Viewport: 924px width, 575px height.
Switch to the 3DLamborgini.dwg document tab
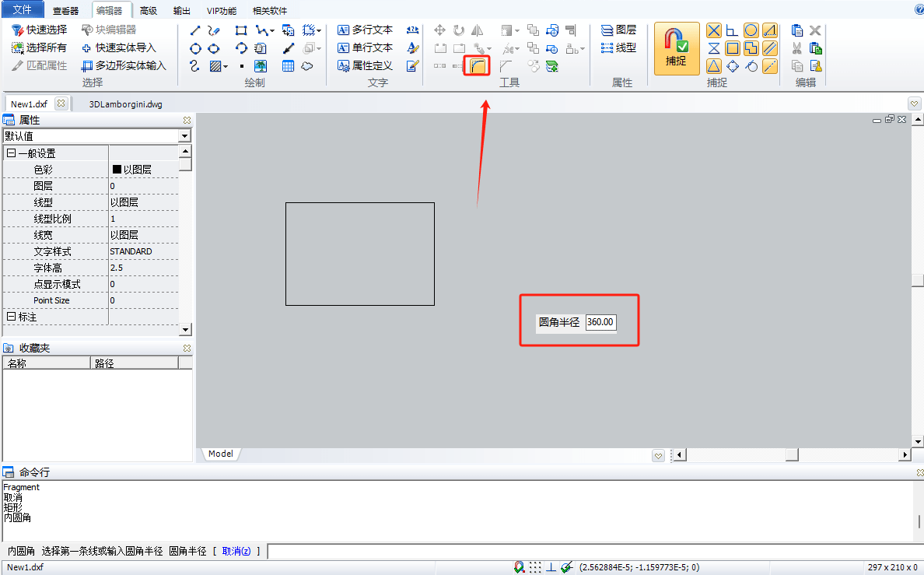[x=125, y=104]
